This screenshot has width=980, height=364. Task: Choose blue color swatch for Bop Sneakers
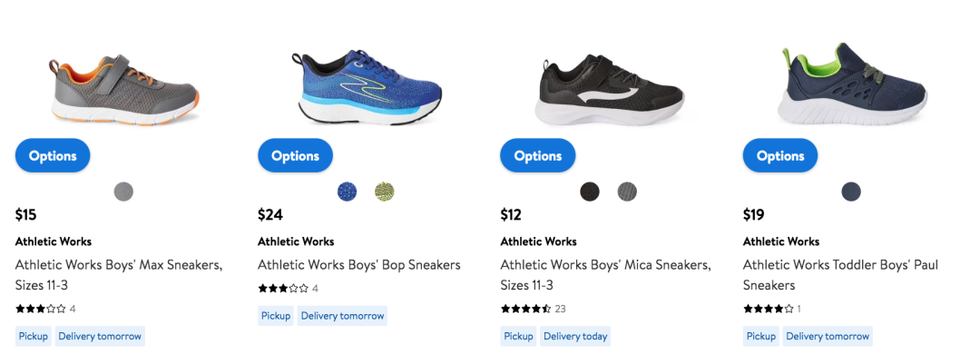pyautogui.click(x=347, y=192)
